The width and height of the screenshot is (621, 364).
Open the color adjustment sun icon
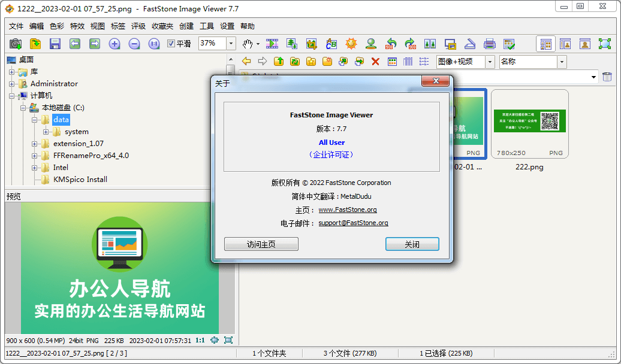351,44
